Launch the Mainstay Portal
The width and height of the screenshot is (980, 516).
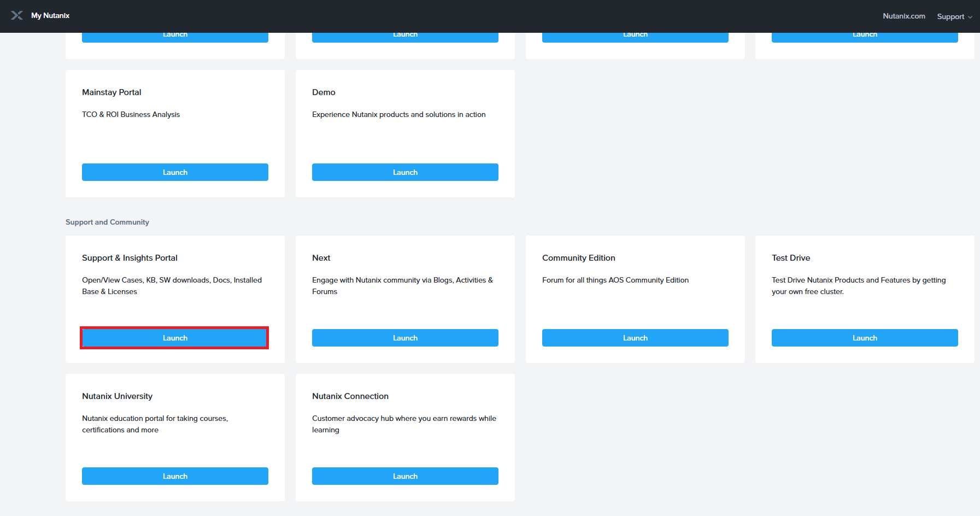click(175, 172)
